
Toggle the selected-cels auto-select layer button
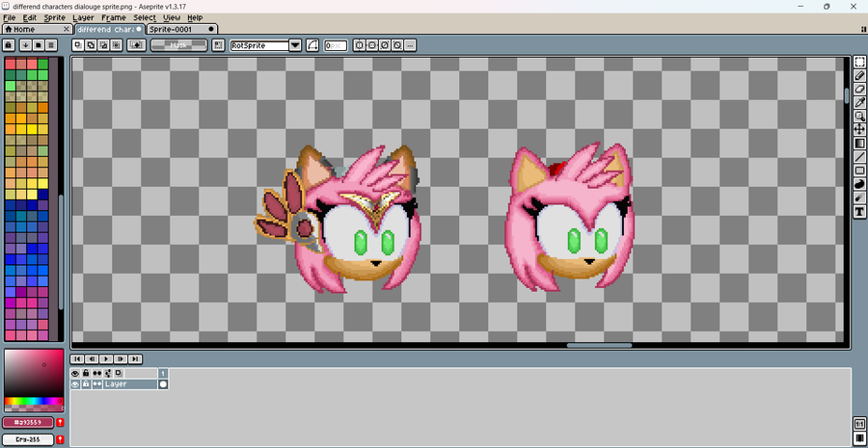click(136, 45)
